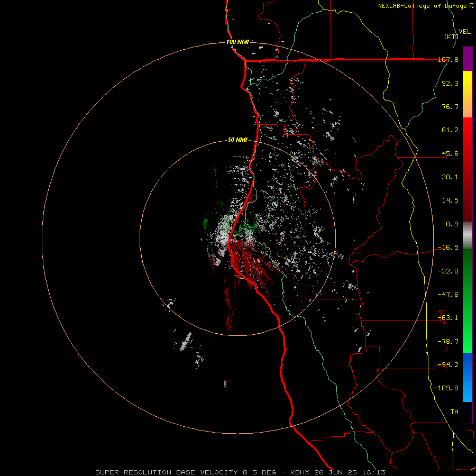This screenshot has height=476, width=476.
Task: Pick the black TH segment of scale
Action: tap(467, 413)
